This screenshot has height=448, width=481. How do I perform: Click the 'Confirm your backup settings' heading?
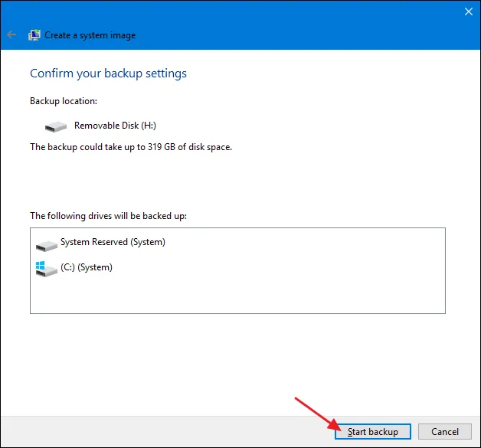(x=108, y=74)
